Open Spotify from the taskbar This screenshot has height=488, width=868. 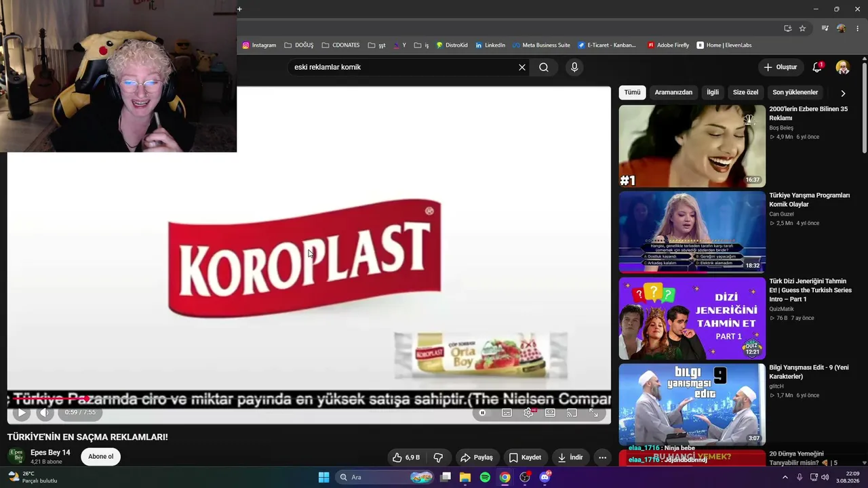(x=485, y=477)
